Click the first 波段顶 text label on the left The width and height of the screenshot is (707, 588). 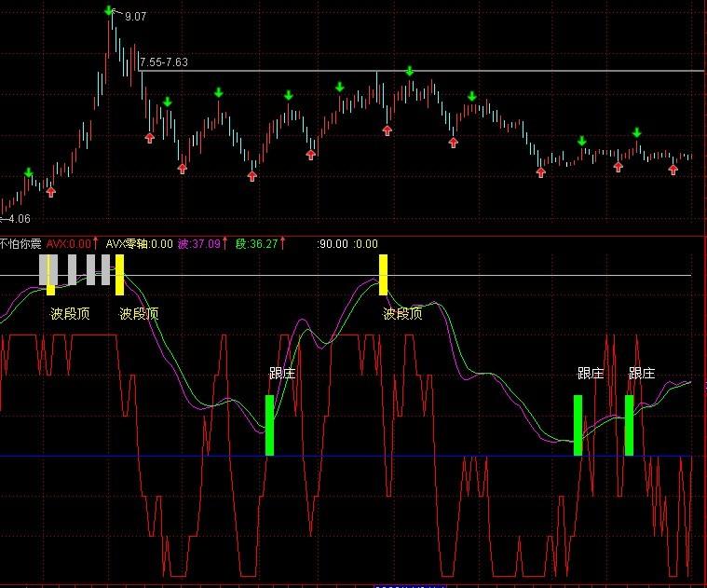click(70, 314)
